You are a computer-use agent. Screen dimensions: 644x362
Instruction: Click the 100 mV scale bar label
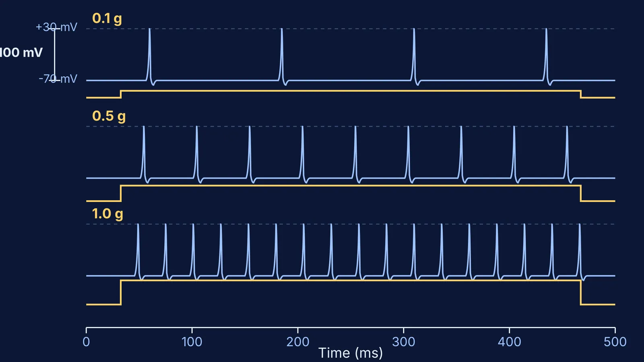pos(21,53)
